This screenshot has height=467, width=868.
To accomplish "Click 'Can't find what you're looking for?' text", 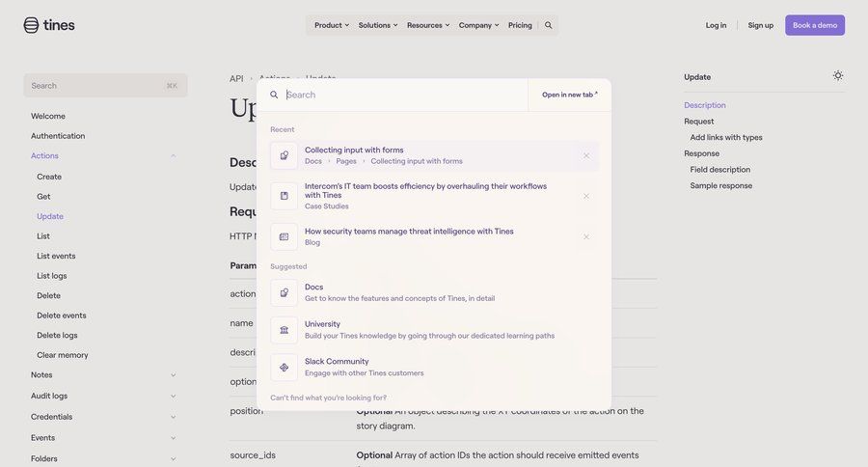I will [328, 398].
